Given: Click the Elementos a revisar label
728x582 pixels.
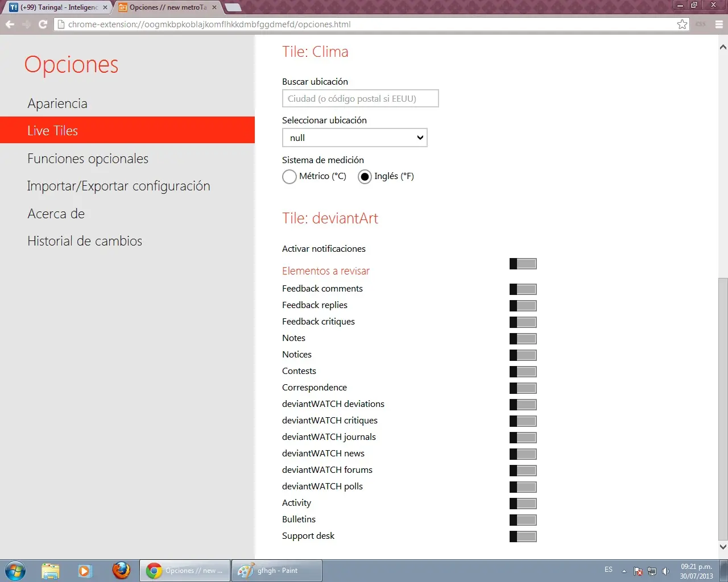Looking at the screenshot, I should [326, 271].
